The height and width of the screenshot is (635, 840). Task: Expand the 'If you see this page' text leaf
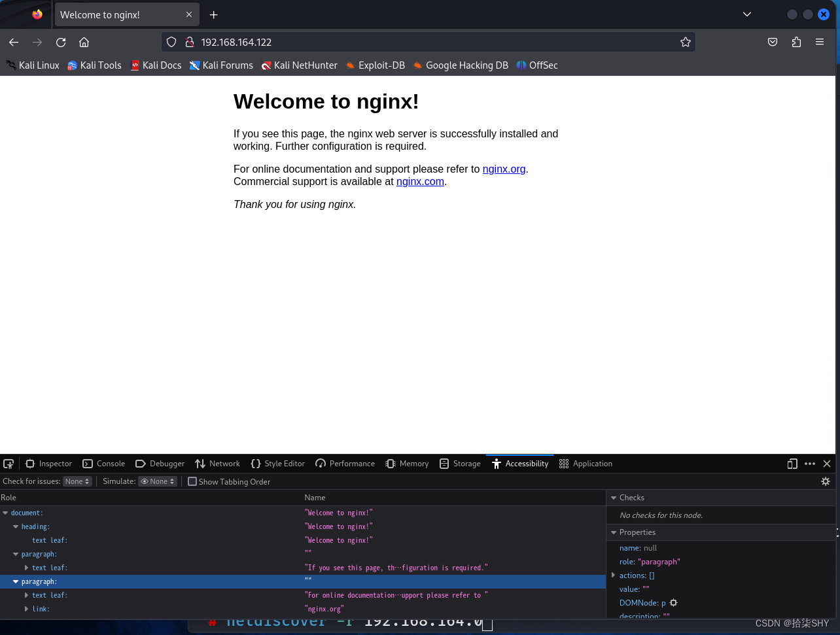pos(26,568)
